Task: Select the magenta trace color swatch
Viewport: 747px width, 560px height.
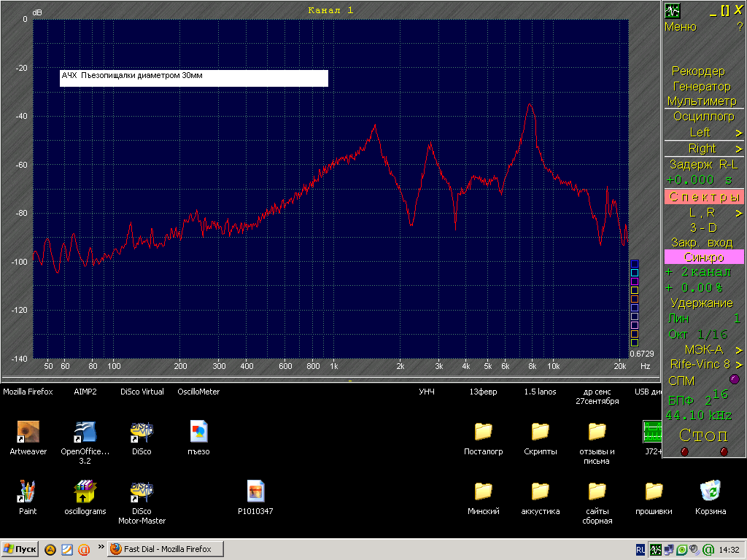Action: (x=634, y=281)
